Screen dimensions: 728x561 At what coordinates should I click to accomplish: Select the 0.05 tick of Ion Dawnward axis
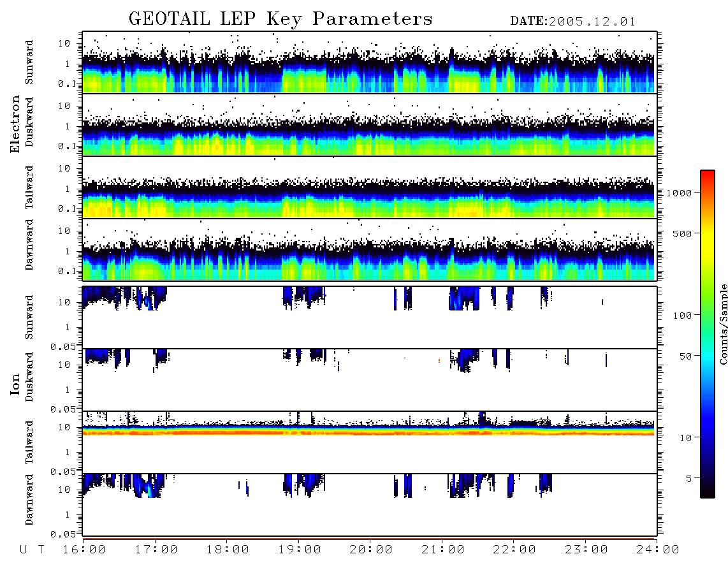[x=62, y=534]
